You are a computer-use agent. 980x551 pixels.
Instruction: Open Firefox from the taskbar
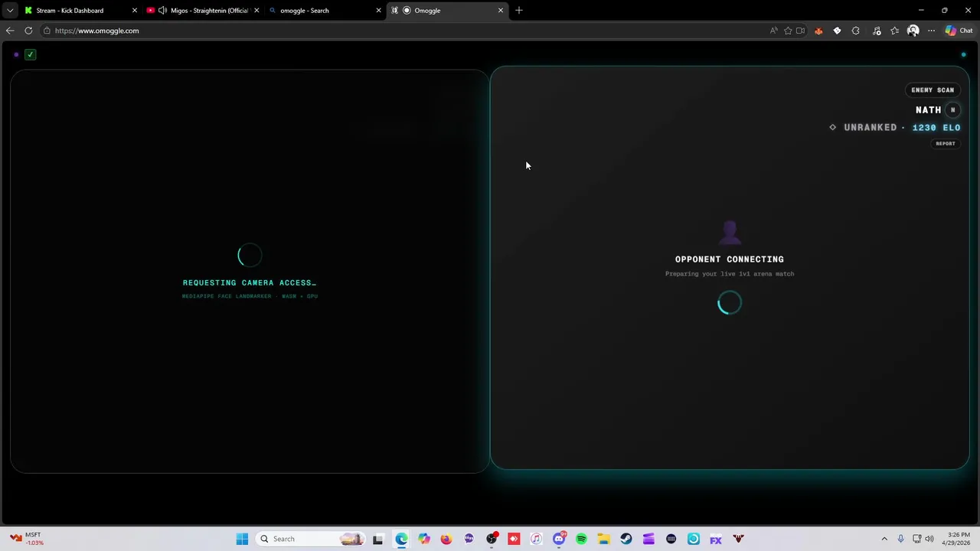(x=446, y=539)
